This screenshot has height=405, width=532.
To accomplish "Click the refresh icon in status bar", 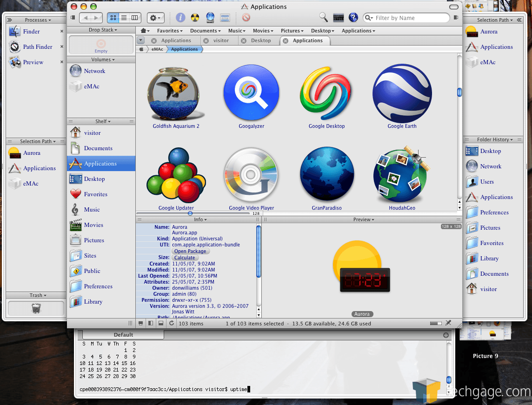I will click(172, 323).
